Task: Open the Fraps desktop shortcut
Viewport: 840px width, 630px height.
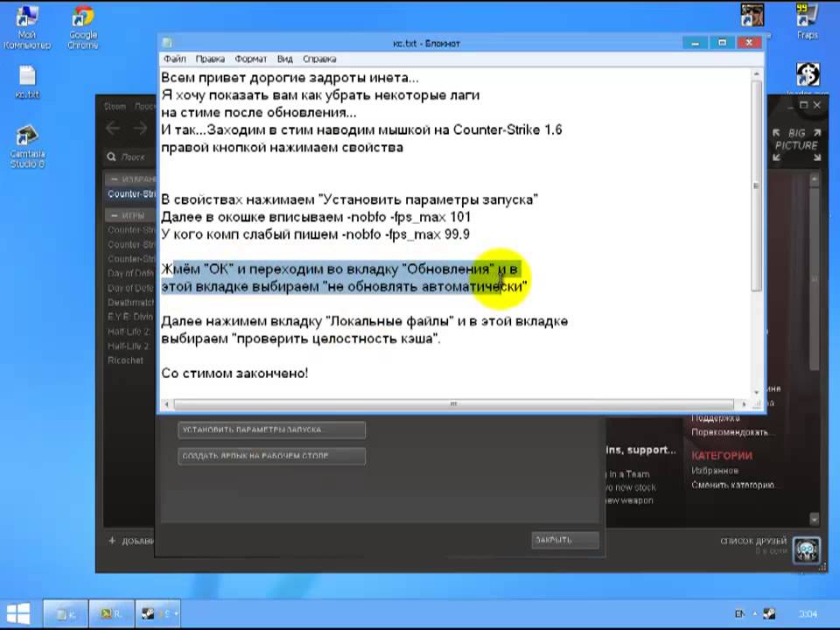Action: point(807,21)
